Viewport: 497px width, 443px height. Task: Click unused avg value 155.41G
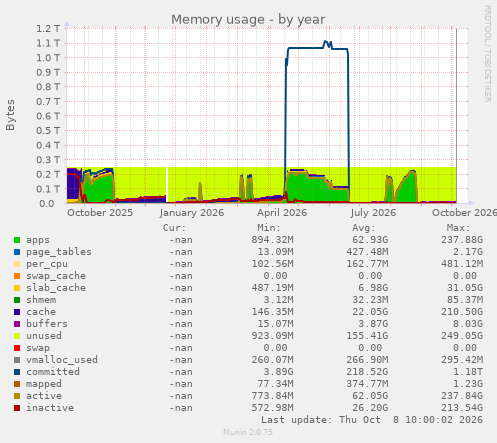[367, 336]
